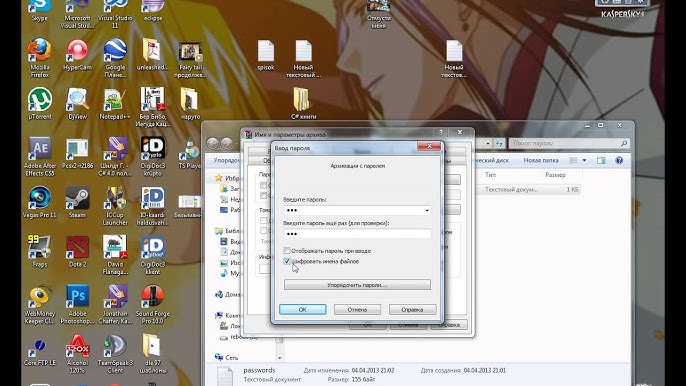
Task: Select the TS Player desktop icon
Action: point(189,153)
